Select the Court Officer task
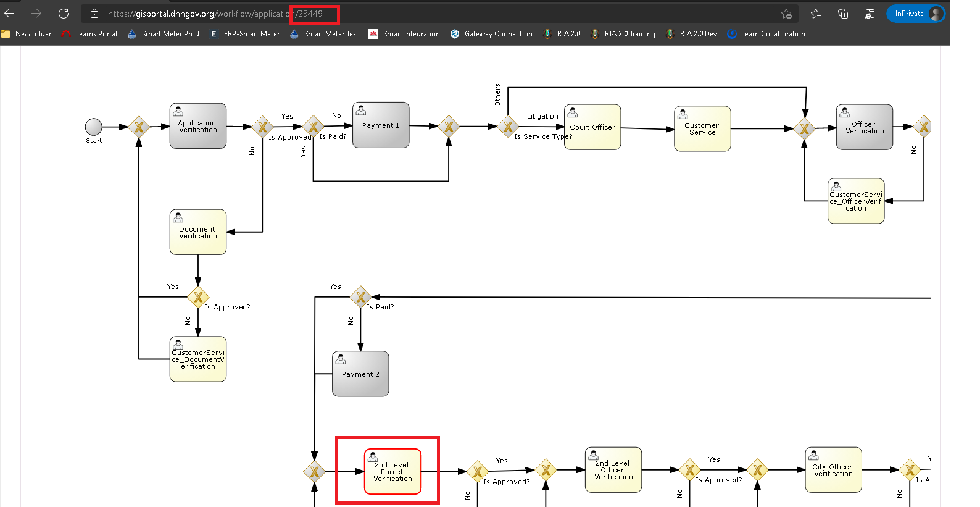Screen dimensions: 980x507 tap(592, 127)
